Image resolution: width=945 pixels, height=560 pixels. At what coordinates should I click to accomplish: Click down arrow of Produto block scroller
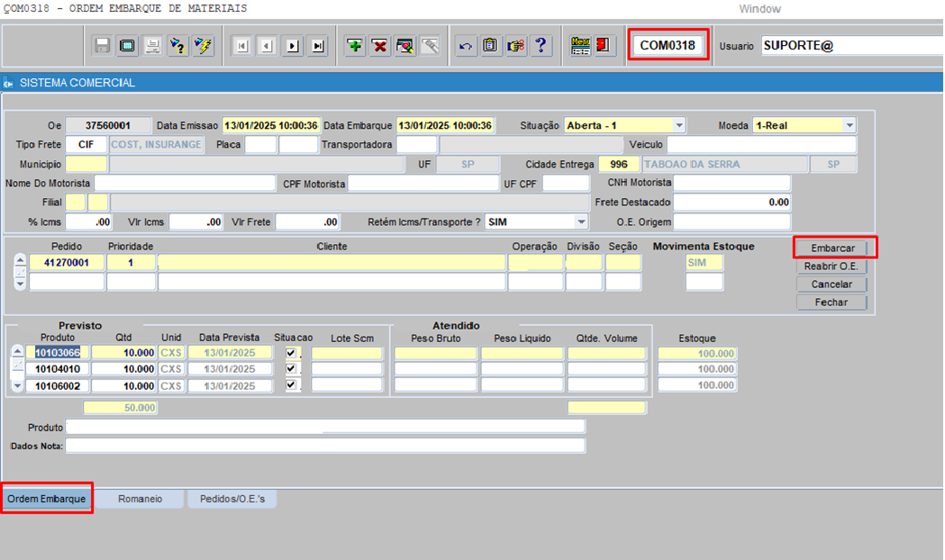click(x=18, y=386)
